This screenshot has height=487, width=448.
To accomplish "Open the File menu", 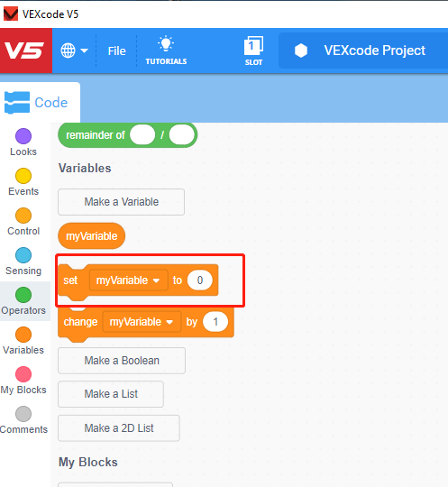I will 117,51.
